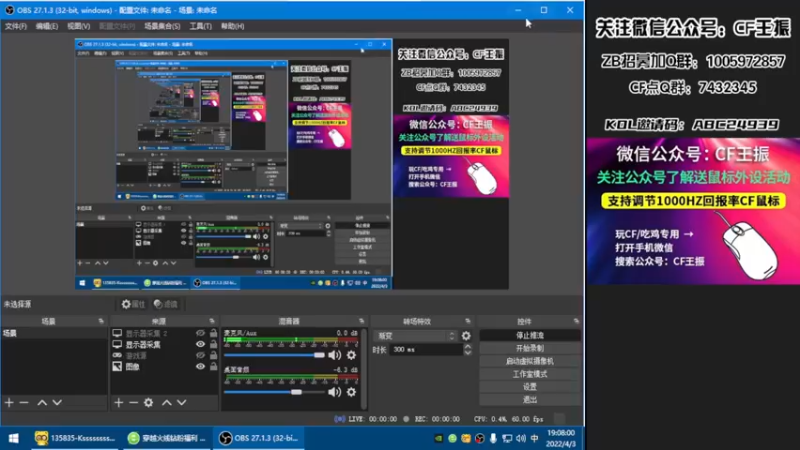Viewport: 800px width, 450px height.
Task: Move the source down in the Sources list
Action: pyautogui.click(x=182, y=403)
